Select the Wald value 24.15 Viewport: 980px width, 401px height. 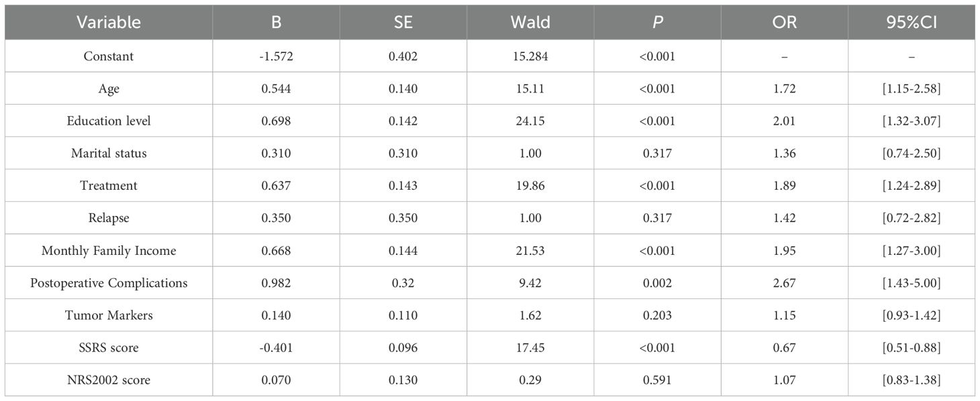click(530, 121)
